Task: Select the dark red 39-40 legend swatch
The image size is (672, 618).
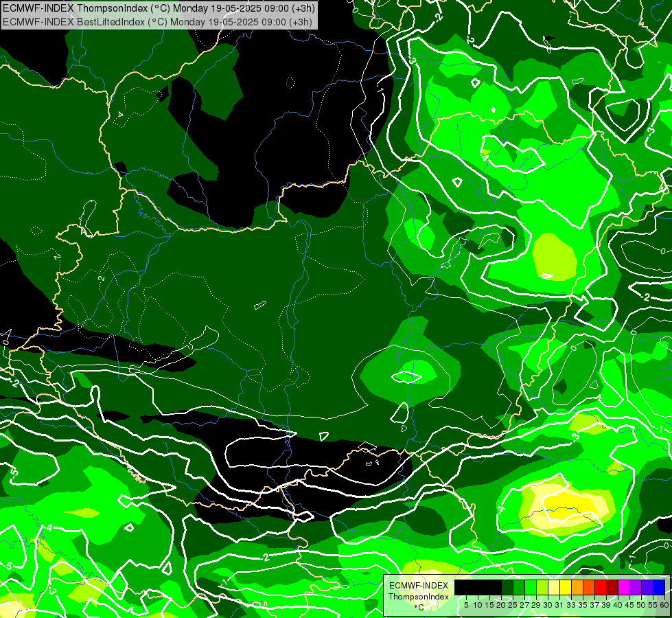Action: click(x=612, y=587)
